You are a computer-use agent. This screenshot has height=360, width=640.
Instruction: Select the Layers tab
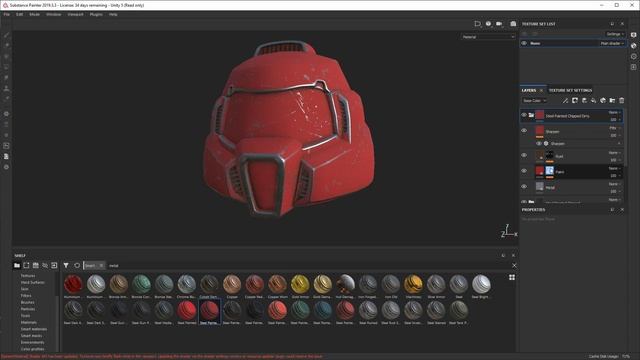529,90
